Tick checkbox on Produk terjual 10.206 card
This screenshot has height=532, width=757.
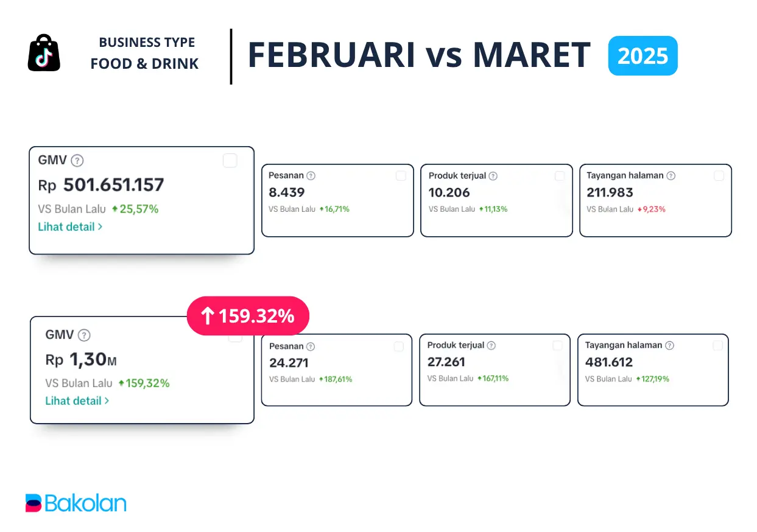pos(560,176)
